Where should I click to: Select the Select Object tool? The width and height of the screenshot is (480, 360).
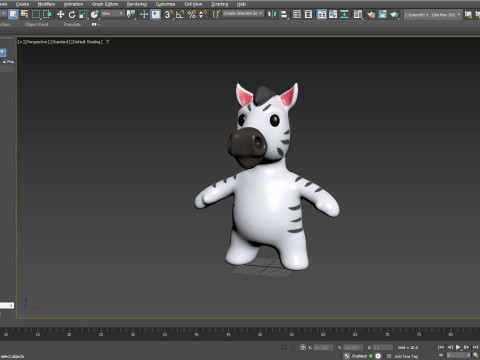pos(13,14)
